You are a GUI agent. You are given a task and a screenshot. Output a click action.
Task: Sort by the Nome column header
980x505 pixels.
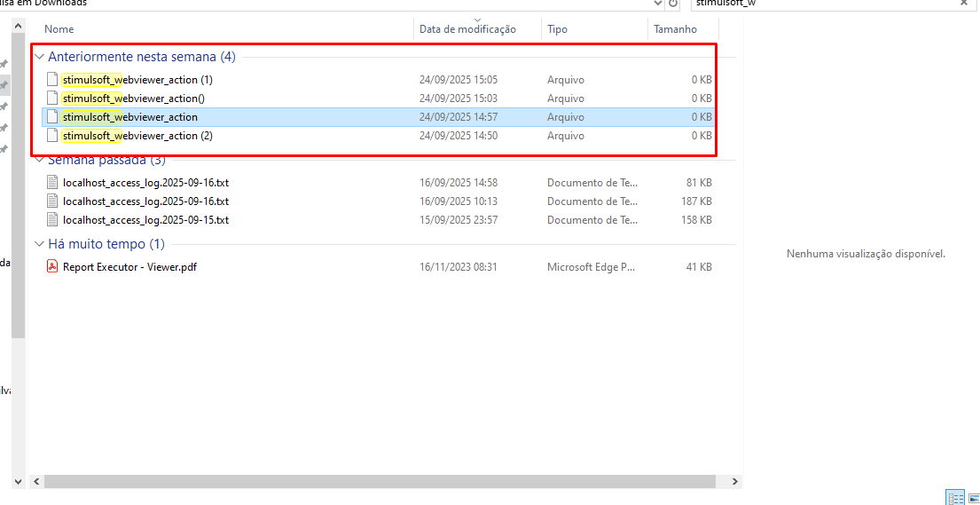(59, 29)
